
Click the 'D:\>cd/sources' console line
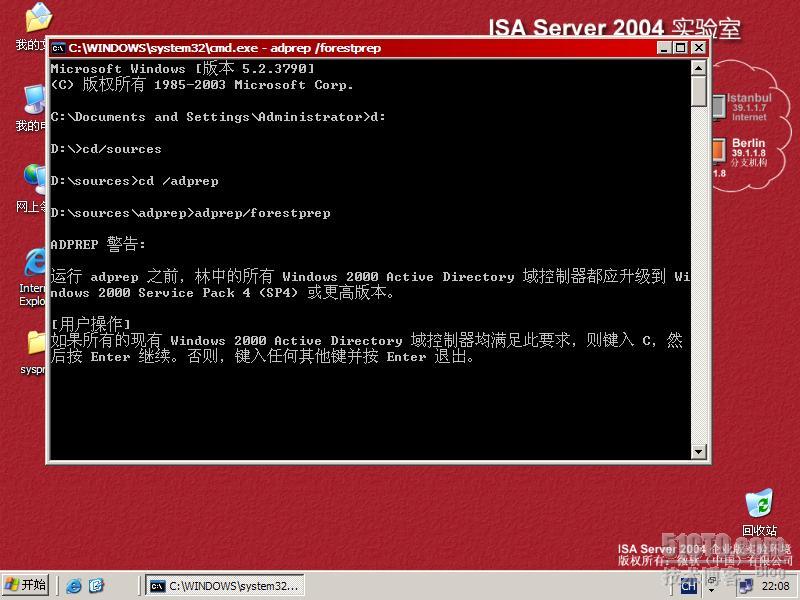click(x=106, y=149)
